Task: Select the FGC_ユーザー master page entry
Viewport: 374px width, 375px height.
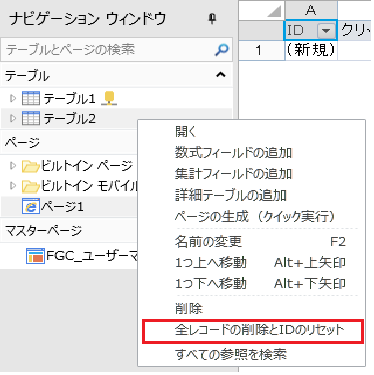Action: tap(92, 256)
